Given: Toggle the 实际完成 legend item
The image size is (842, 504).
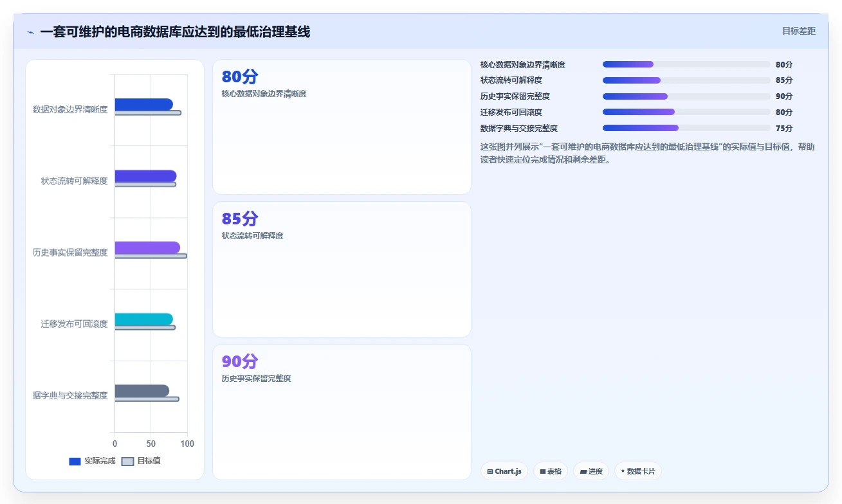Looking at the screenshot, I should [x=92, y=461].
